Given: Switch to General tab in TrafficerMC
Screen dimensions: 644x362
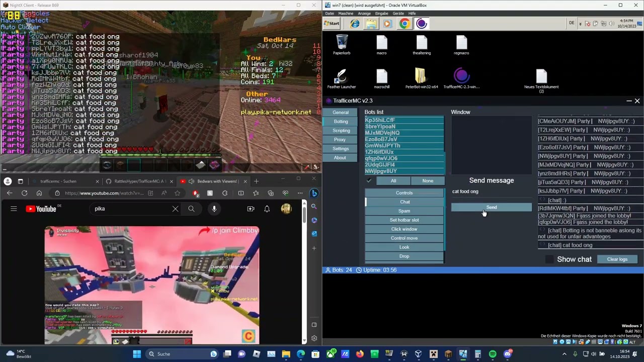Looking at the screenshot, I should (x=340, y=112).
